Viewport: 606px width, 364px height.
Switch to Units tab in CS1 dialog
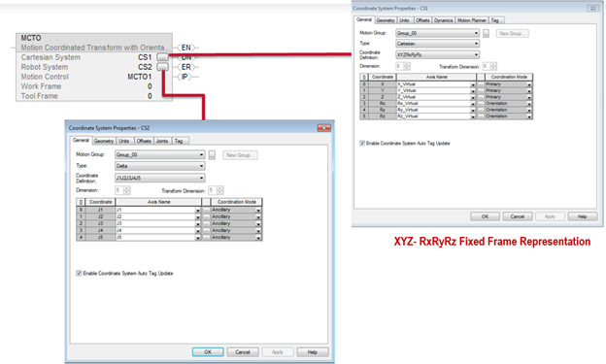point(404,20)
